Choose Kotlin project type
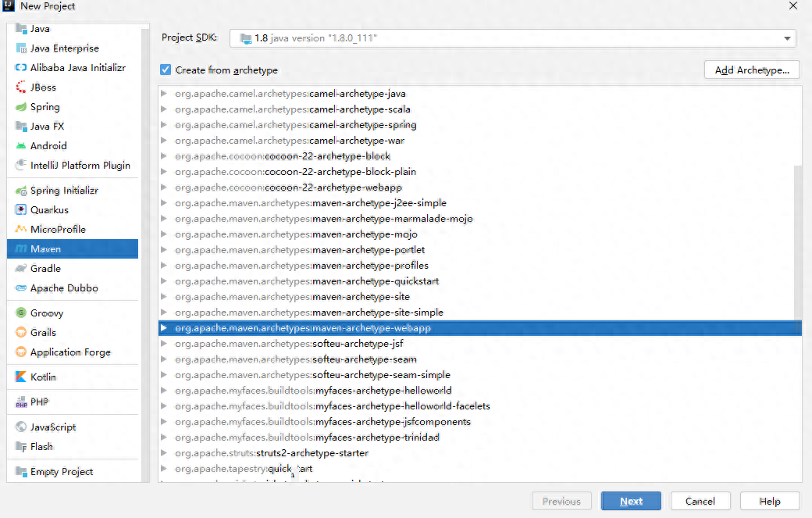 pyautogui.click(x=73, y=377)
